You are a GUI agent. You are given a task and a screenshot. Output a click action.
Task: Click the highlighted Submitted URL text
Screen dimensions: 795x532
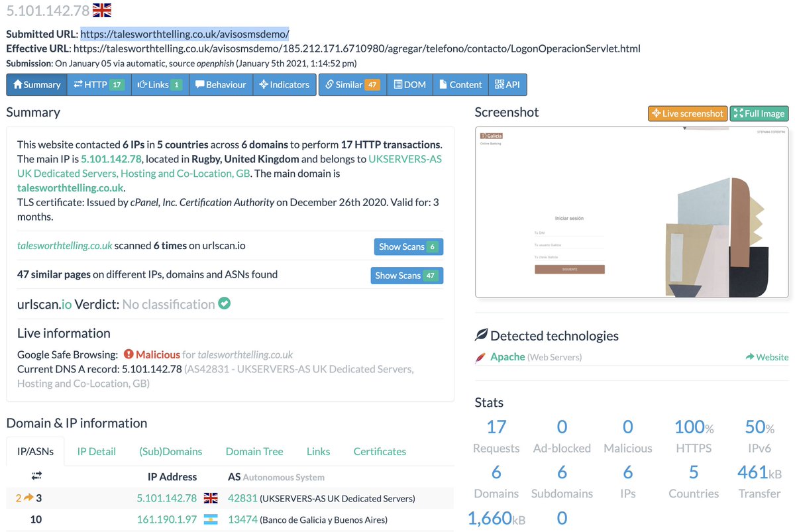(x=185, y=34)
